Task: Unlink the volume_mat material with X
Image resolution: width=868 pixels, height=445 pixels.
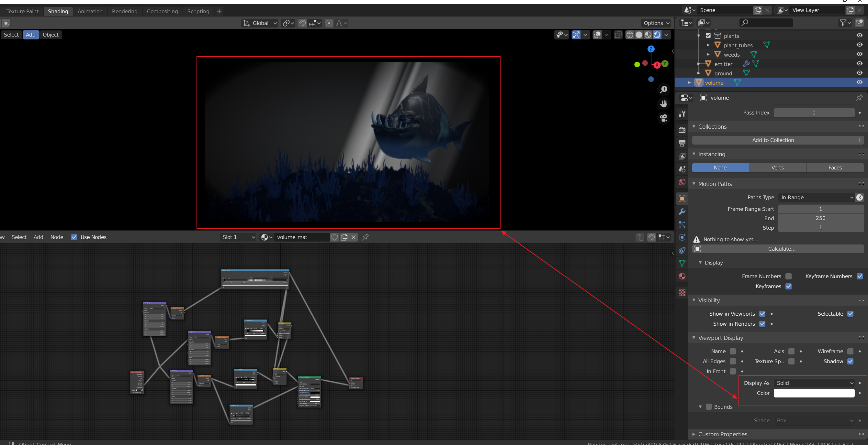Action: click(354, 237)
